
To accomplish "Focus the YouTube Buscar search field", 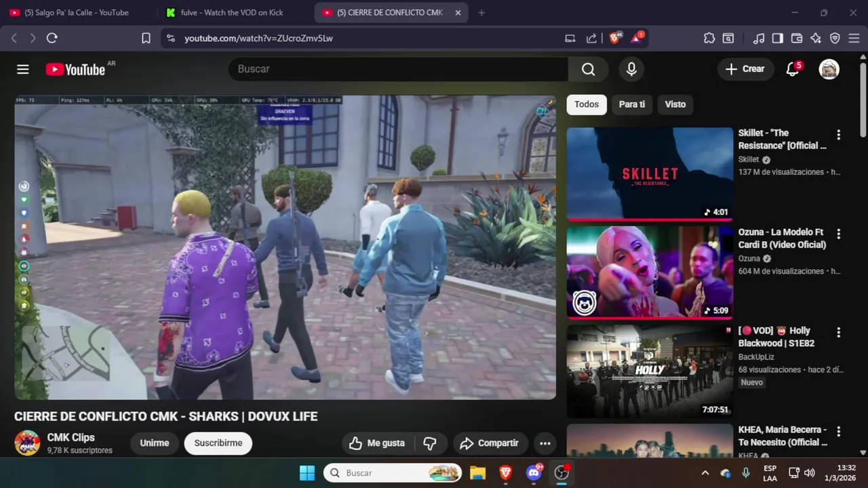I will coord(398,69).
